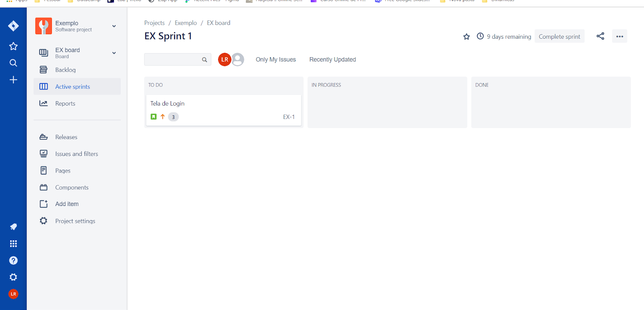The image size is (644, 310).
Task: Open the EX-1 issue key link
Action: (289, 117)
